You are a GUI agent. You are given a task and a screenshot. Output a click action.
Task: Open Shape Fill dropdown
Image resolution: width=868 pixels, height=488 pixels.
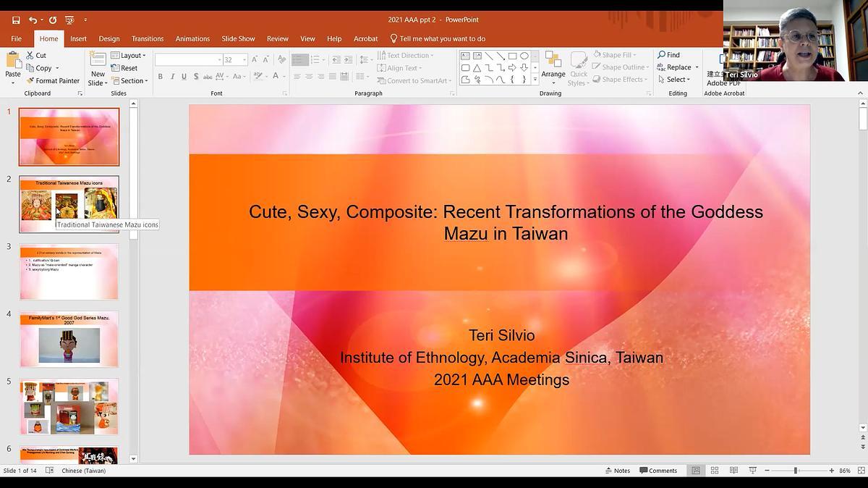coord(616,55)
